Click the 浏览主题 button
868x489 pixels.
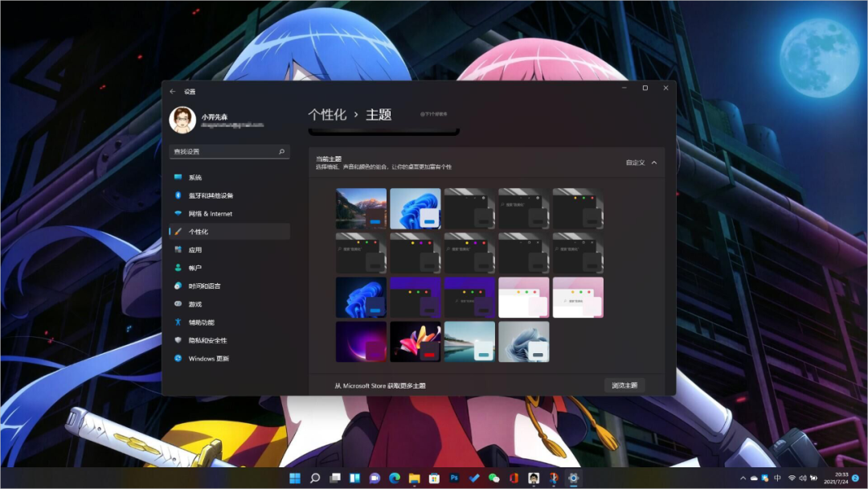pos(624,385)
